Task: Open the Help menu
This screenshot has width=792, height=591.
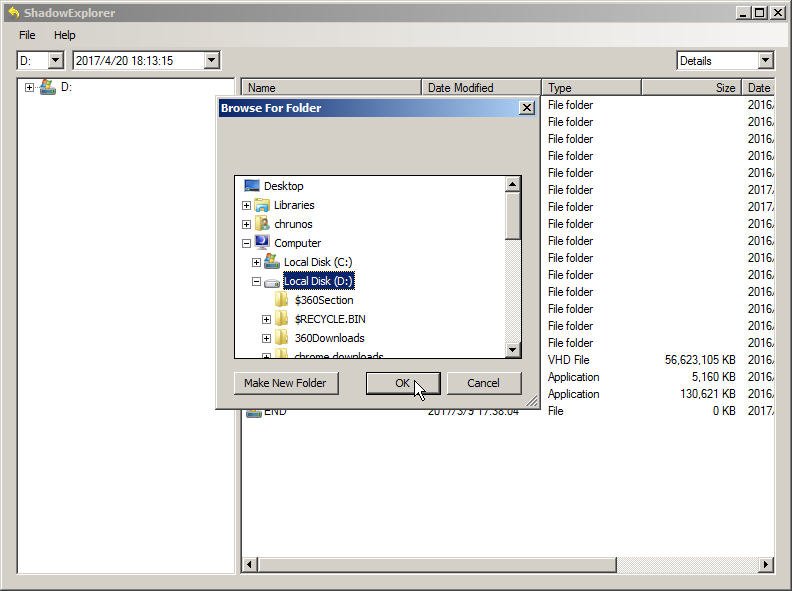Action: click(x=64, y=35)
